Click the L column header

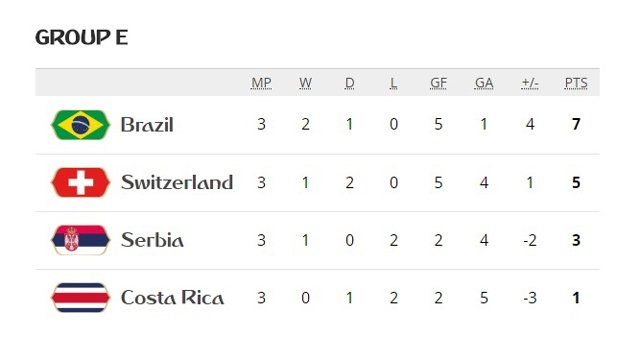(393, 83)
